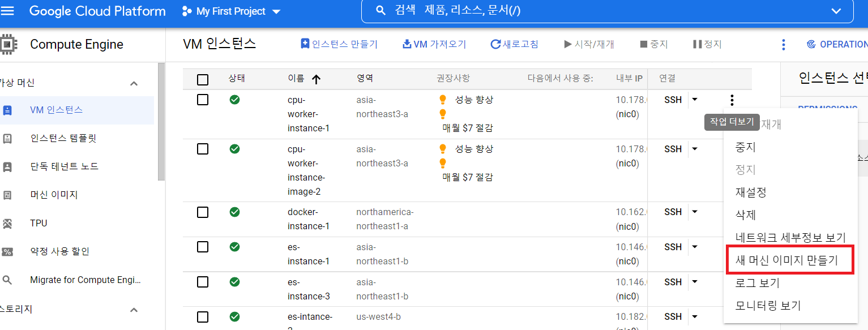Click the 정지 toolbar button
This screenshot has width=868, height=330.
pyautogui.click(x=707, y=44)
